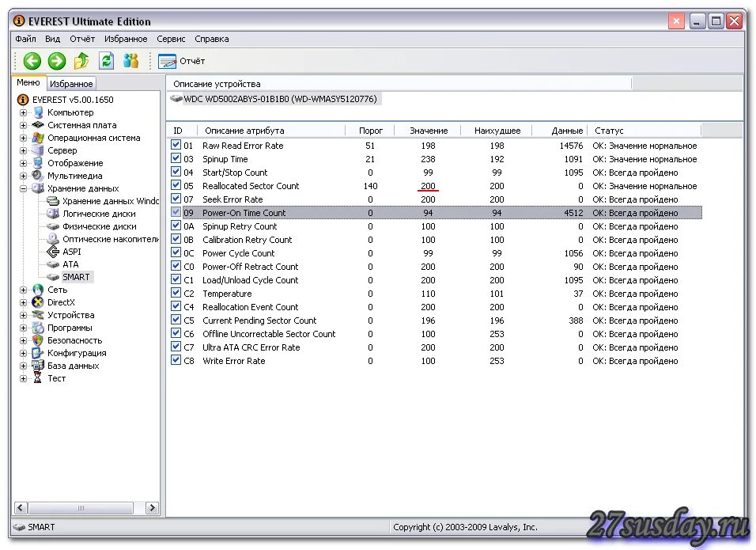Click the Отчёт report toolbar button
Screen dimensions: 756x550
click(182, 61)
